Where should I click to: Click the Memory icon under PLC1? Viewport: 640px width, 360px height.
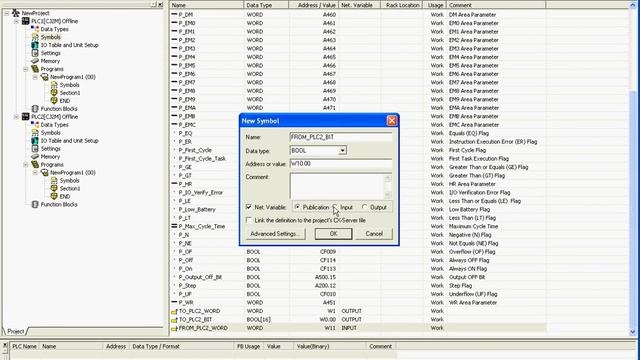35,61
